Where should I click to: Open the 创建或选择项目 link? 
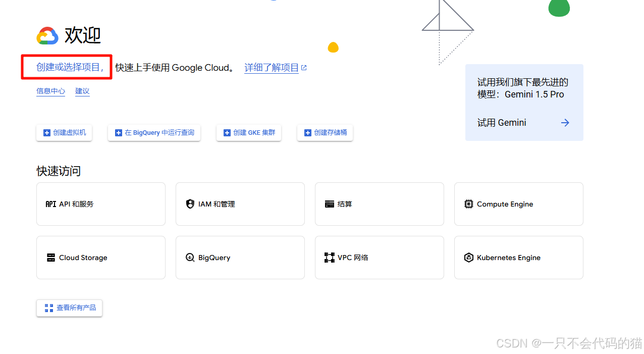pos(70,67)
